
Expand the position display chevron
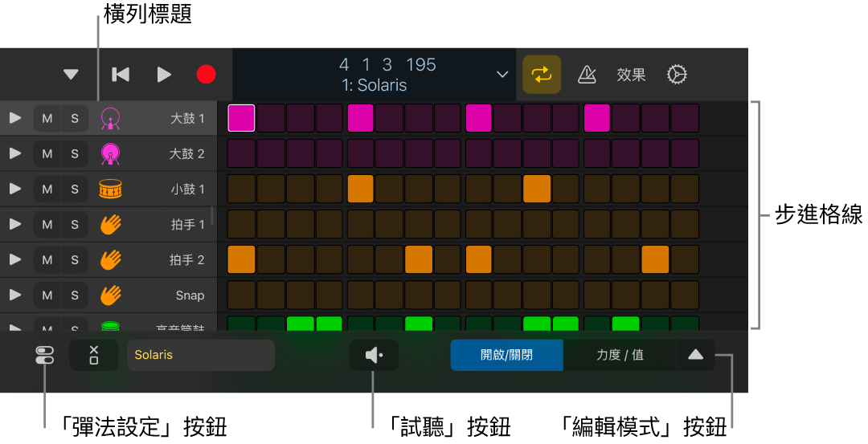point(502,74)
